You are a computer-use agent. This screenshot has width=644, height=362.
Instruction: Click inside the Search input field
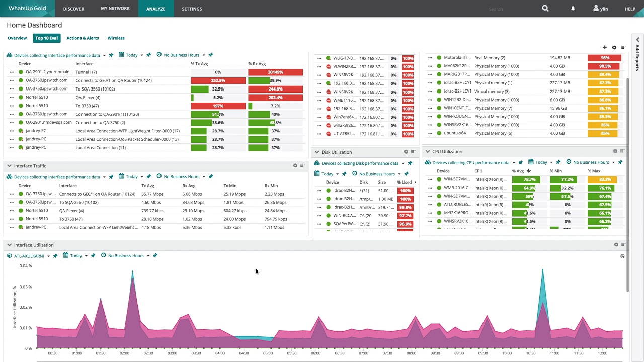coord(511,9)
